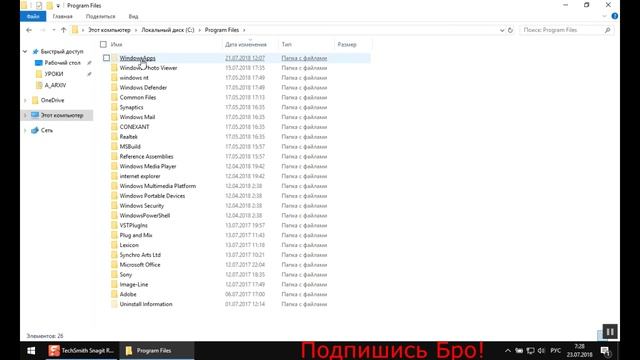
Task: Select the Windows Security folder
Action: 142,205
